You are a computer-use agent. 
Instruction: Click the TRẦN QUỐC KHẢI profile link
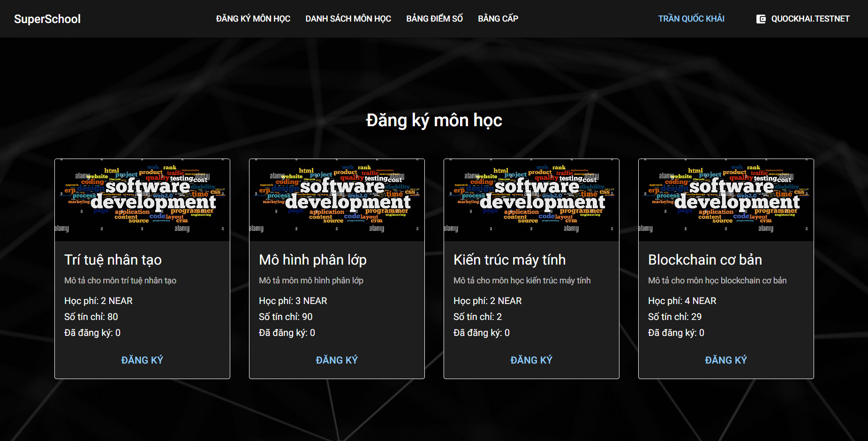[x=691, y=19]
